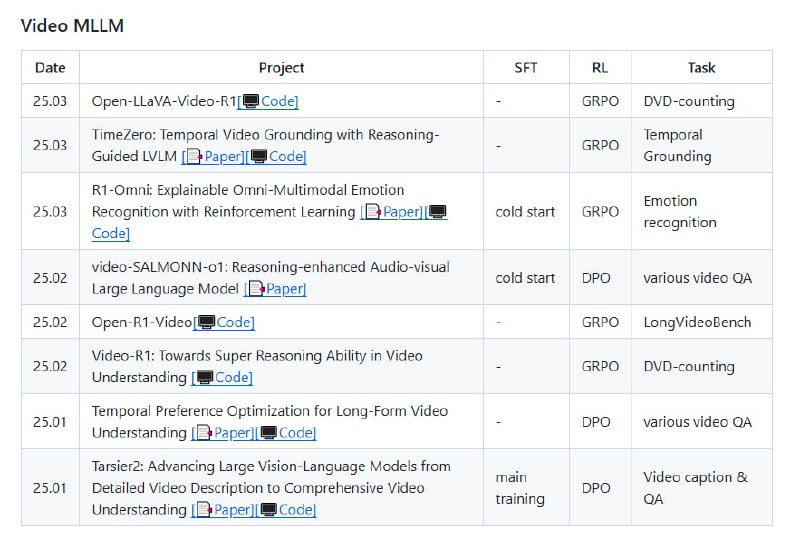Screen dimensions: 800x548
Task: Click the monitor icon of Video-R1's Code link
Action: (204, 377)
